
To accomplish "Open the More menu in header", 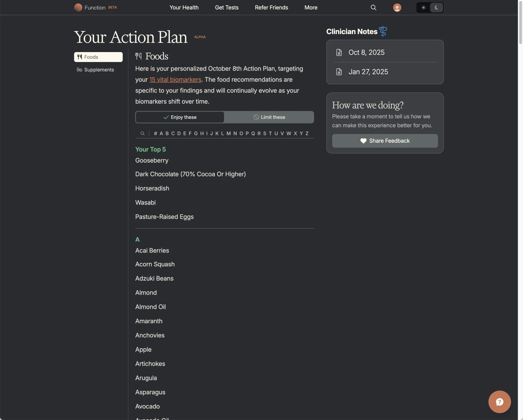I will pyautogui.click(x=311, y=7).
